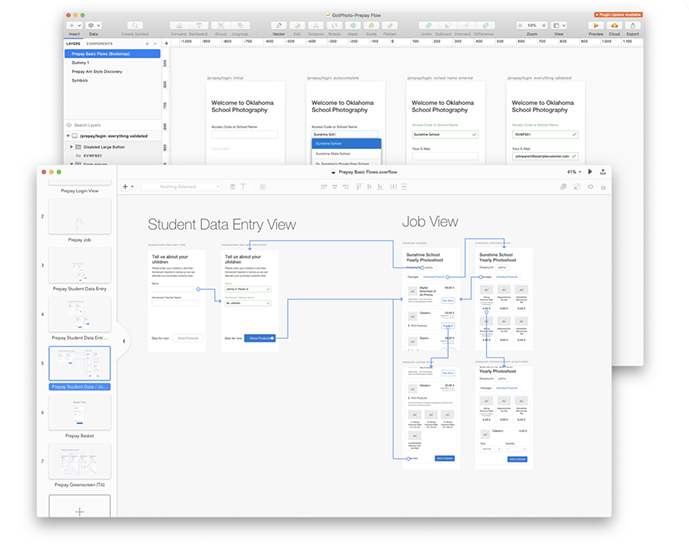Click the Mask tool in Sketch toolbar
689x544 pixels.
(x=353, y=25)
